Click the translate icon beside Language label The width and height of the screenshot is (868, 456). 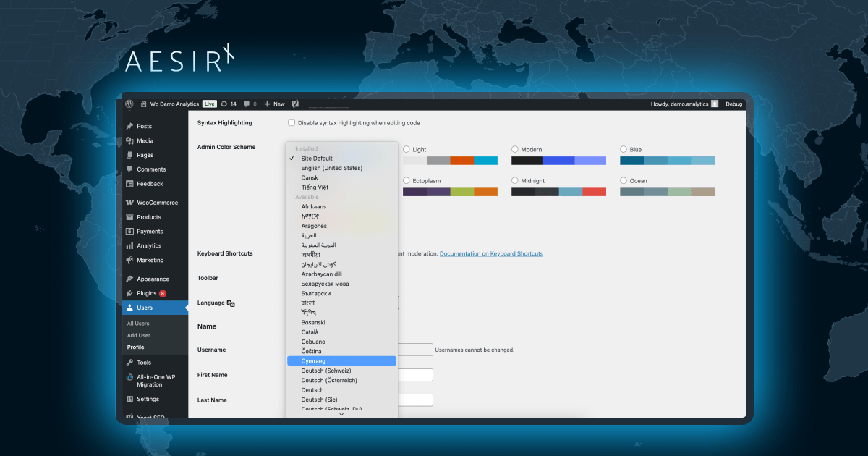click(x=231, y=303)
